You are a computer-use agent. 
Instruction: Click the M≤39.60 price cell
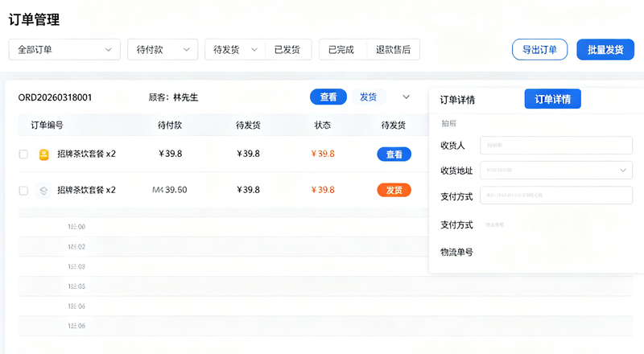pyautogui.click(x=170, y=190)
